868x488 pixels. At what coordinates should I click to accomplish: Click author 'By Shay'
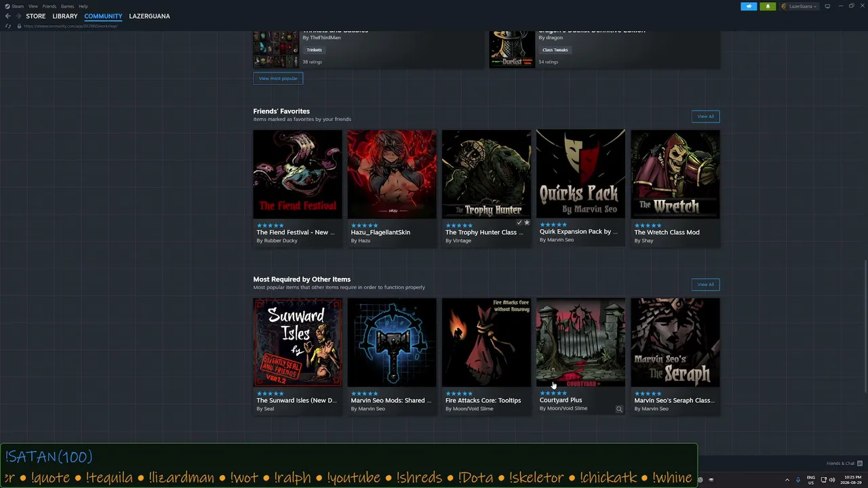coord(644,241)
